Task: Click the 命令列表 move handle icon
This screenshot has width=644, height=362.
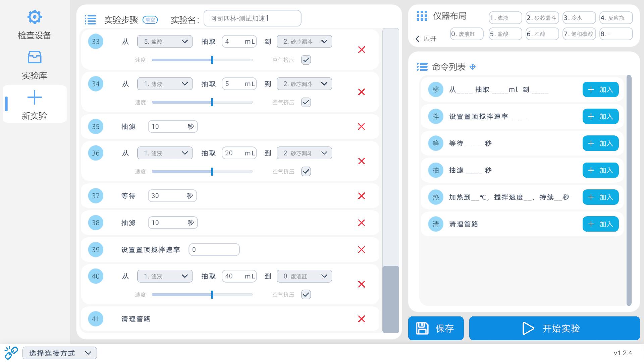Action: [473, 67]
